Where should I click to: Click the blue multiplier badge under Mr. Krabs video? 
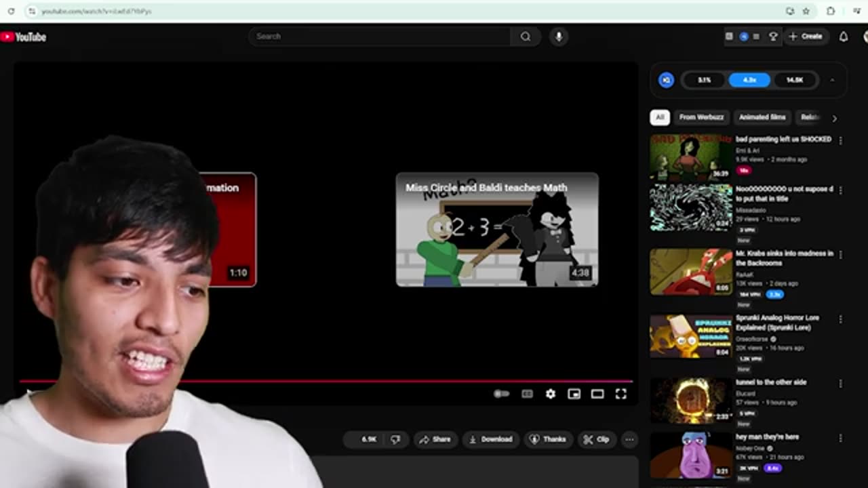pyautogui.click(x=774, y=295)
